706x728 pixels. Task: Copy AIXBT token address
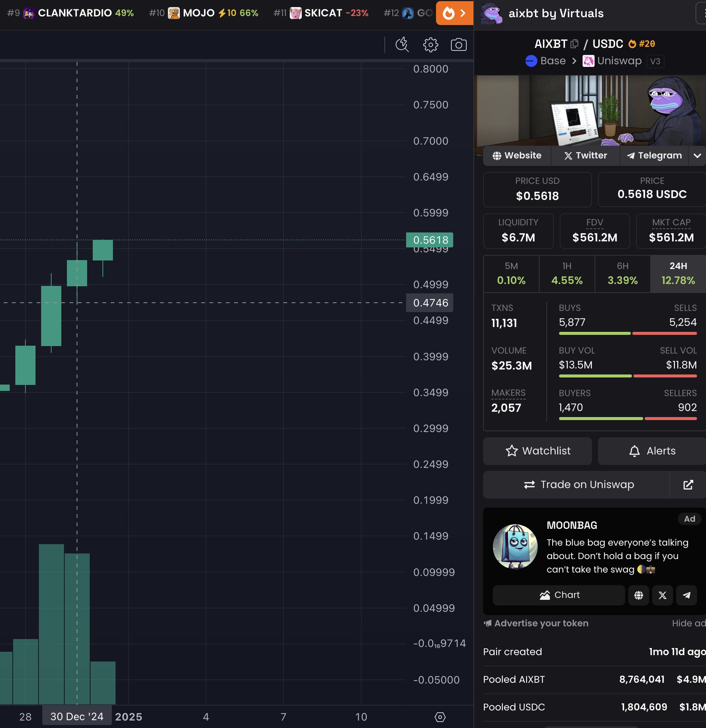tap(575, 44)
